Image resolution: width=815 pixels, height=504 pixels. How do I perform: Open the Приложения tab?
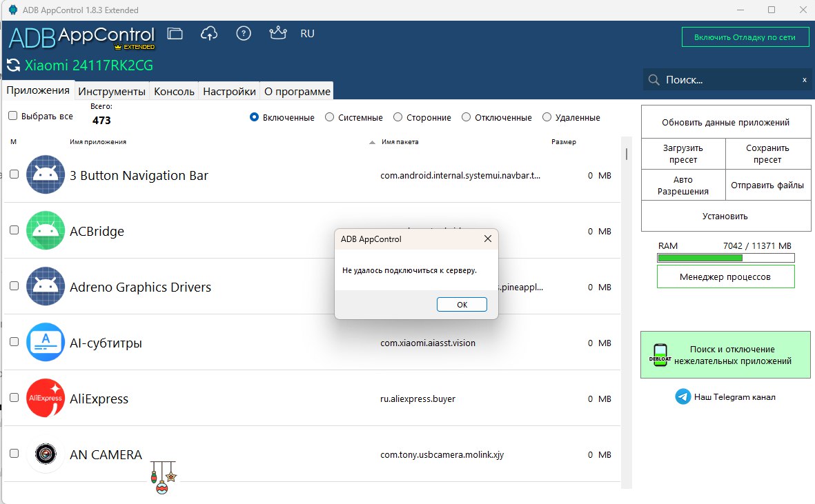38,90
